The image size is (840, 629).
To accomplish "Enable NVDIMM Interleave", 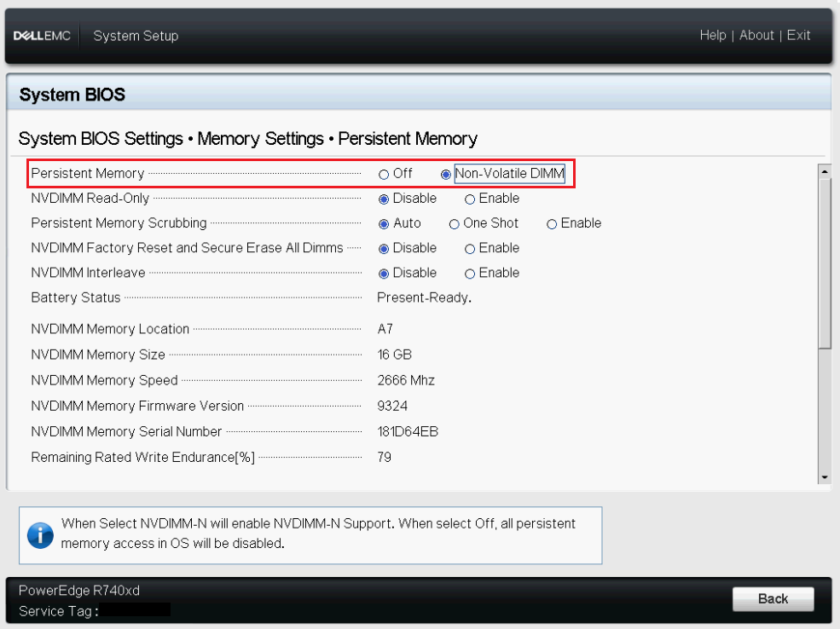I will tap(470, 274).
